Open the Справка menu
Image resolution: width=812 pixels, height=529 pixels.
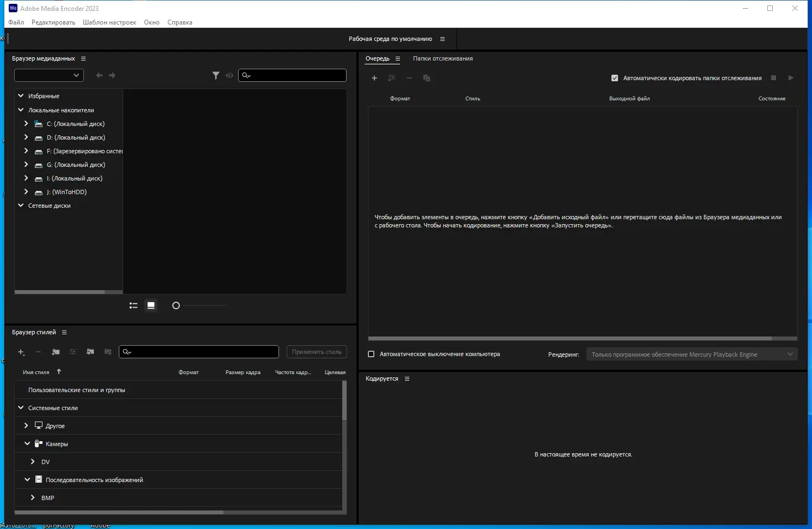pos(180,22)
